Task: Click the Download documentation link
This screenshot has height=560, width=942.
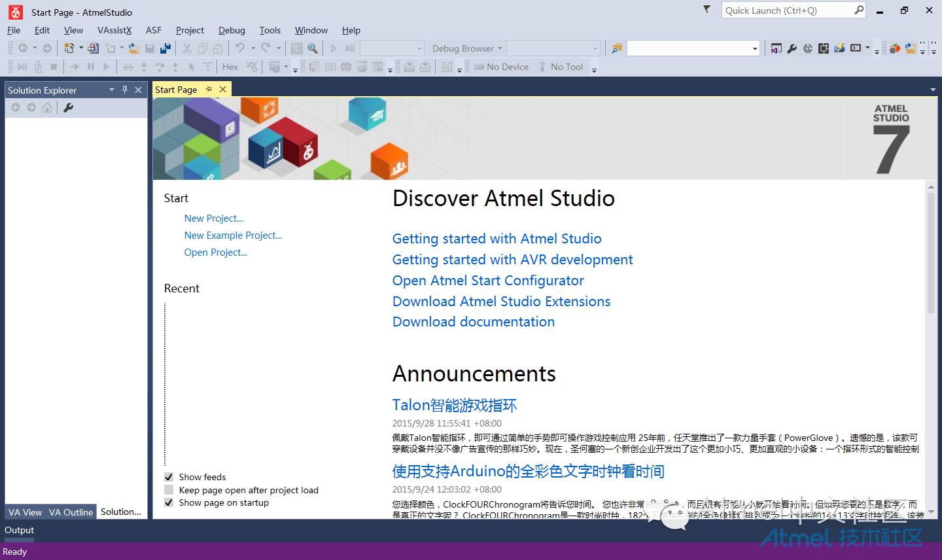Action: 474,322
